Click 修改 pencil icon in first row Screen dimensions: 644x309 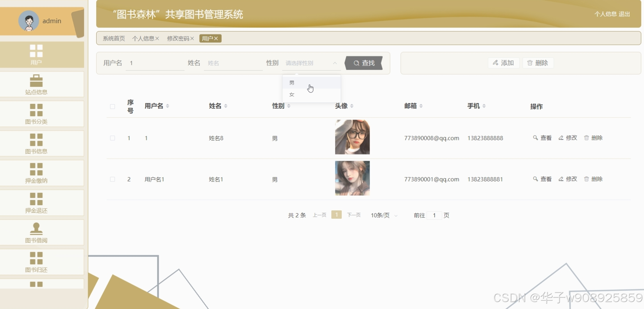(561, 138)
